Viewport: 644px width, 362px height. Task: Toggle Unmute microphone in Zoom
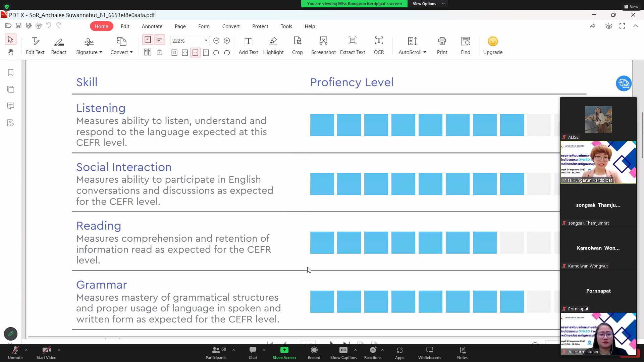click(x=15, y=353)
